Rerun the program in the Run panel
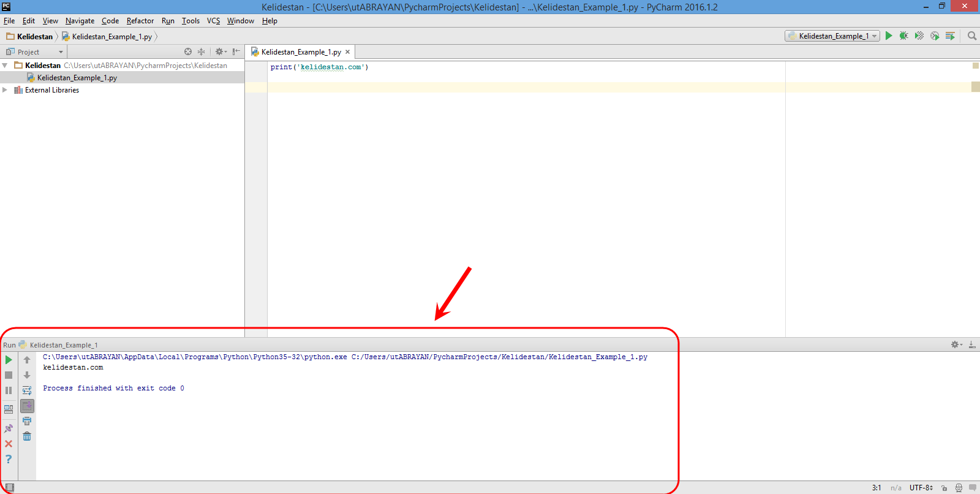 click(x=9, y=360)
